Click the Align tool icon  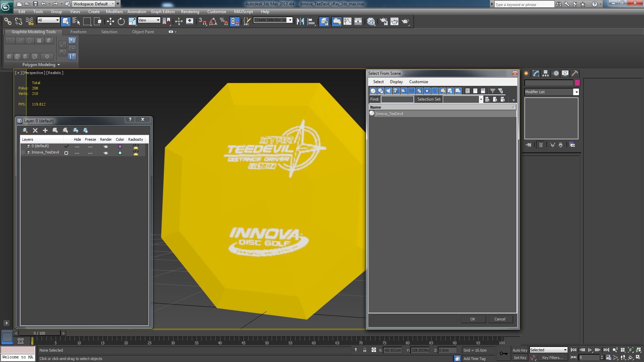(311, 21)
